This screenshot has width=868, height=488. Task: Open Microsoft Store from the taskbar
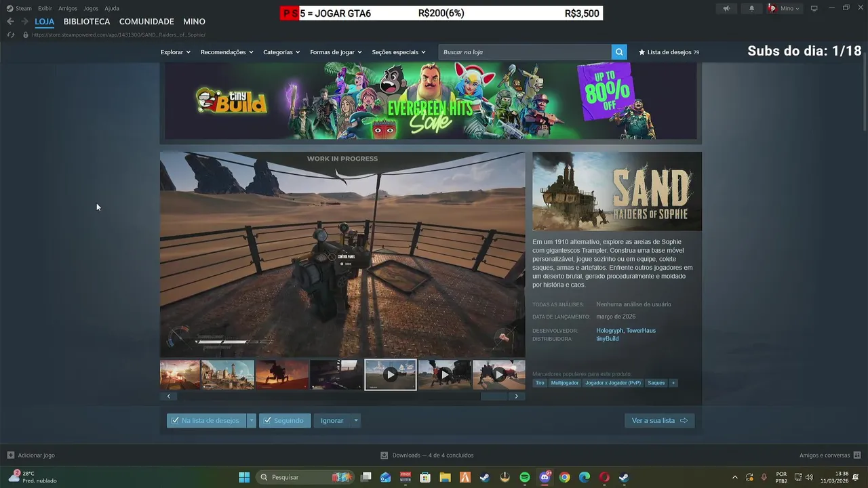[x=425, y=477]
